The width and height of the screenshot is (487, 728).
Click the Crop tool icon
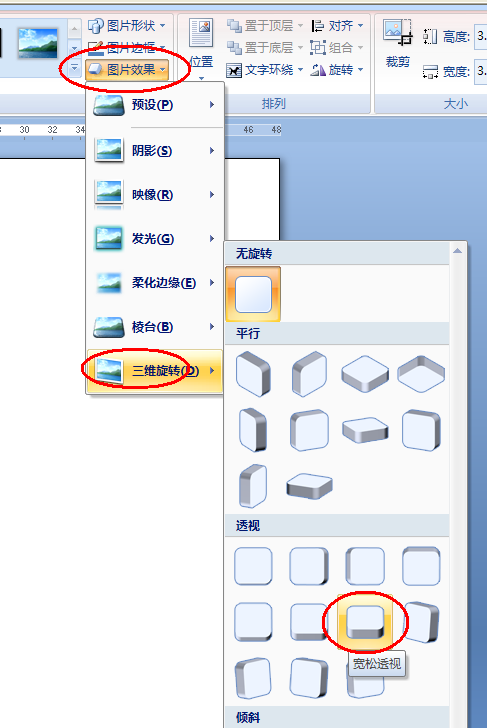point(398,33)
